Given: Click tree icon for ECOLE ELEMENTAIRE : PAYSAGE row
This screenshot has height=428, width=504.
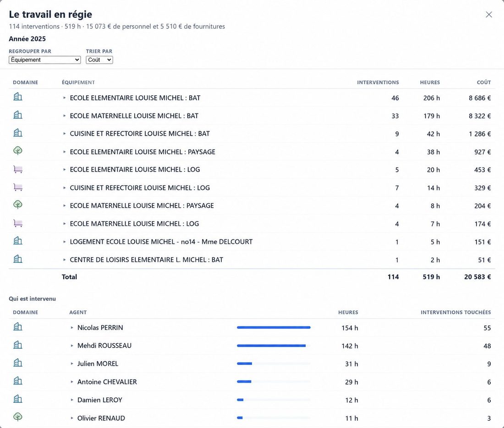Looking at the screenshot, I should click(x=18, y=151).
